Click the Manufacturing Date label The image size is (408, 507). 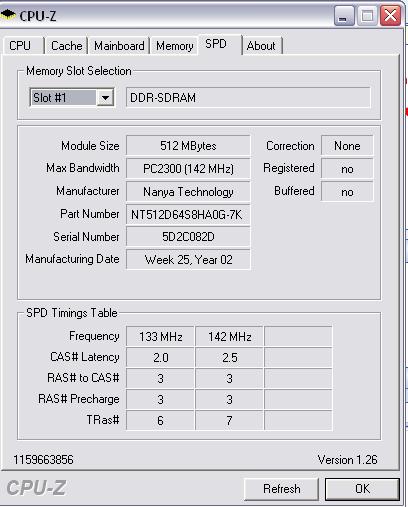click(72, 259)
